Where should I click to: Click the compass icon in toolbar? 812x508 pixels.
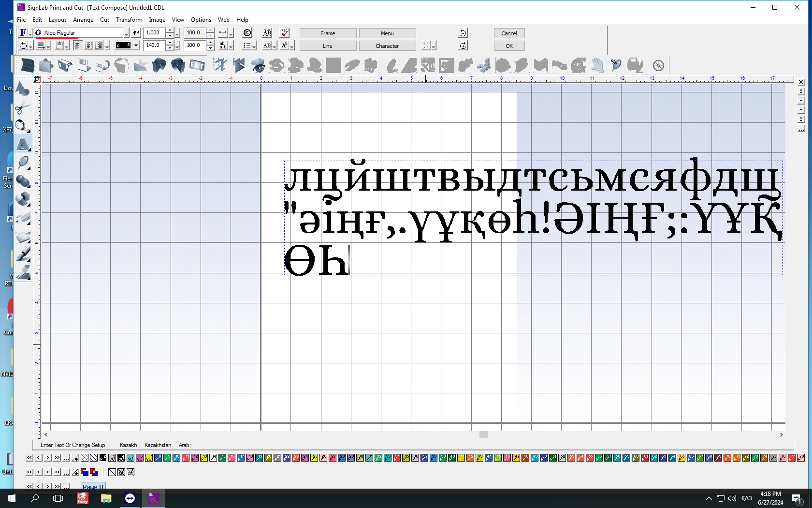point(658,65)
